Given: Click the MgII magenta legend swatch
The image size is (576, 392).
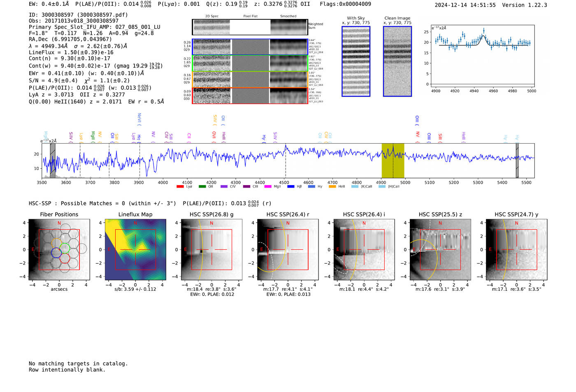Looking at the screenshot, I should click(268, 186).
